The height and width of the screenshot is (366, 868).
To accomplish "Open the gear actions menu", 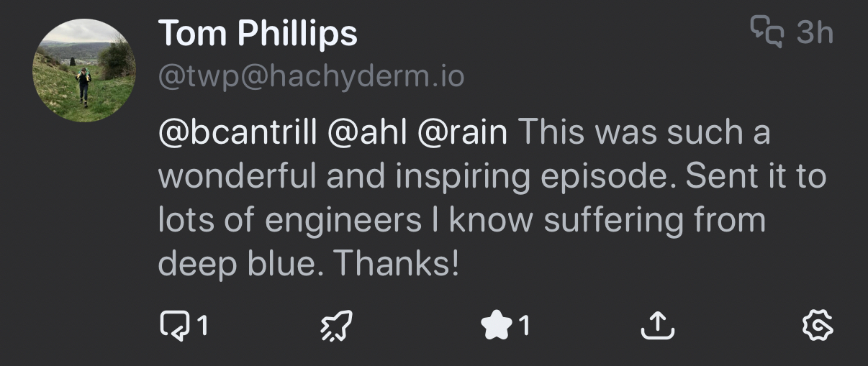I will [818, 327].
